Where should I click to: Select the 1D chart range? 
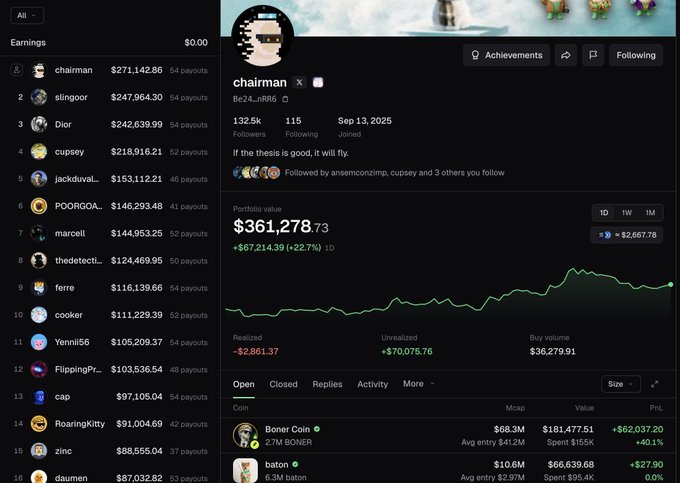[x=604, y=212]
